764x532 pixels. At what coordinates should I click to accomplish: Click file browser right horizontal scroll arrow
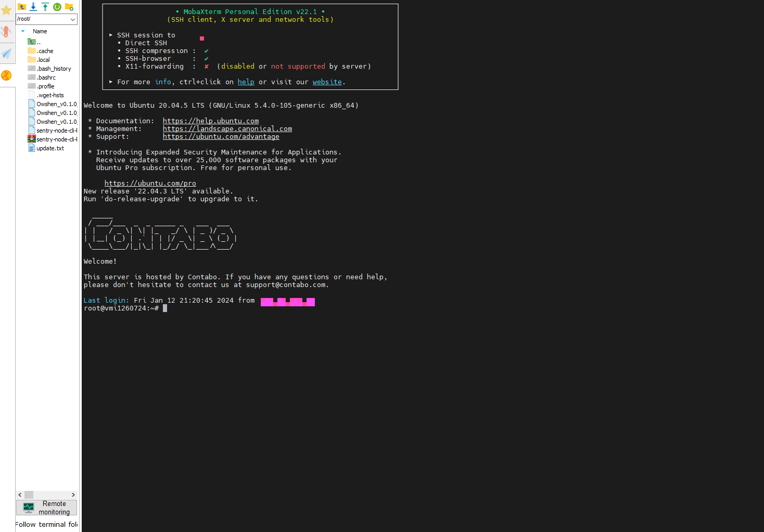(73, 495)
